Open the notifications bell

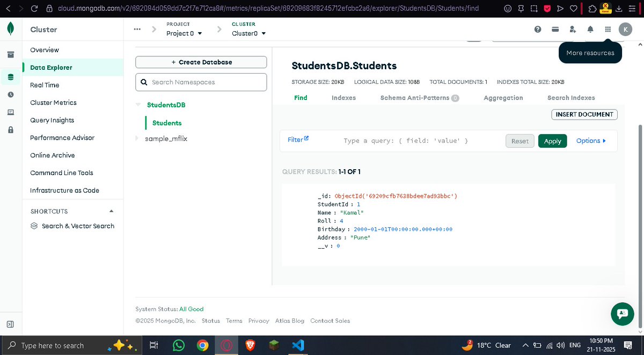(x=590, y=30)
